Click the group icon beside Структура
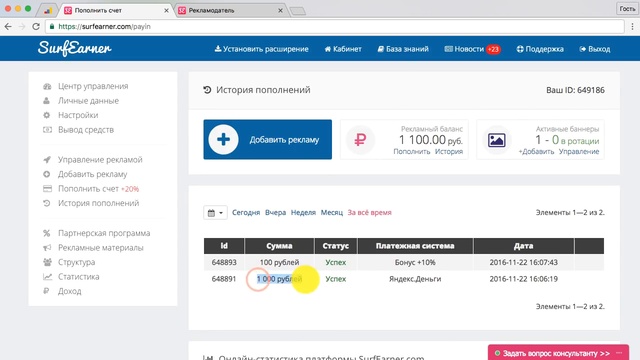Image resolution: width=640 pixels, height=360 pixels. (x=47, y=262)
